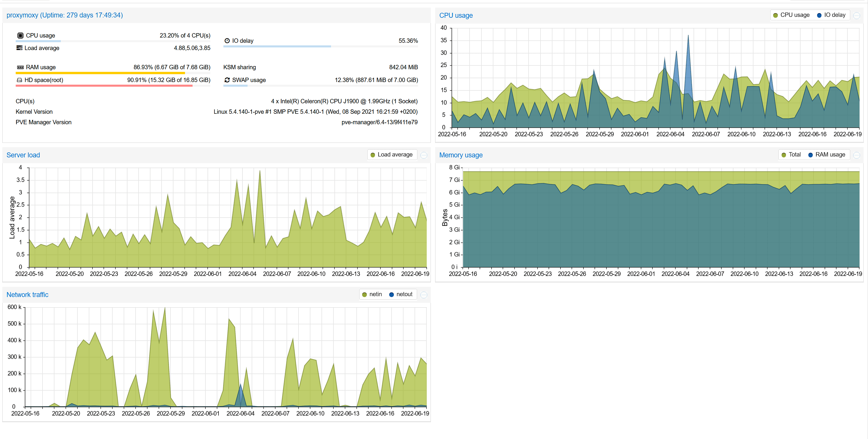
Task: Click the Network traffic chart title
Action: [x=27, y=295]
